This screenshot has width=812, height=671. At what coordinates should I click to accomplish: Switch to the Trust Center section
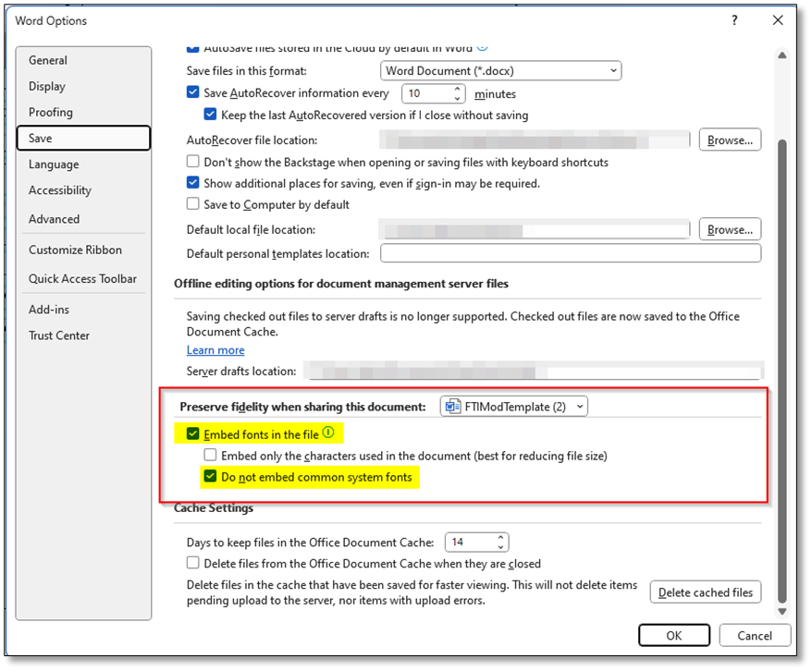(58, 335)
